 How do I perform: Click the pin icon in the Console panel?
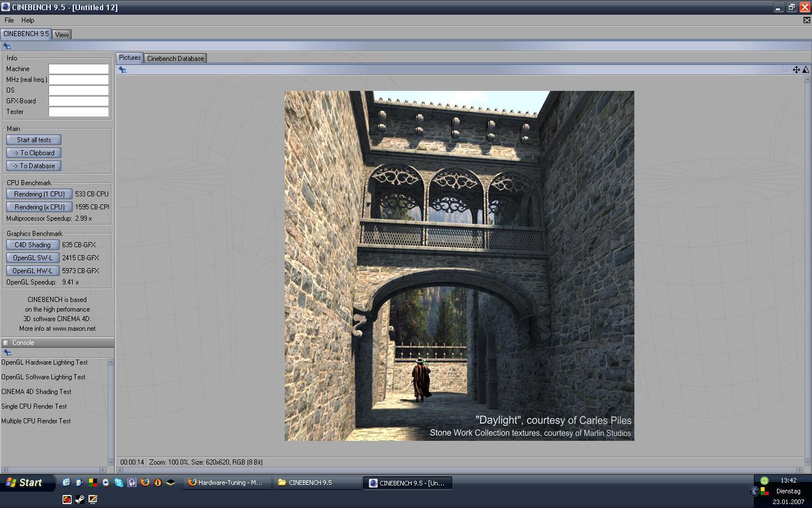7,353
